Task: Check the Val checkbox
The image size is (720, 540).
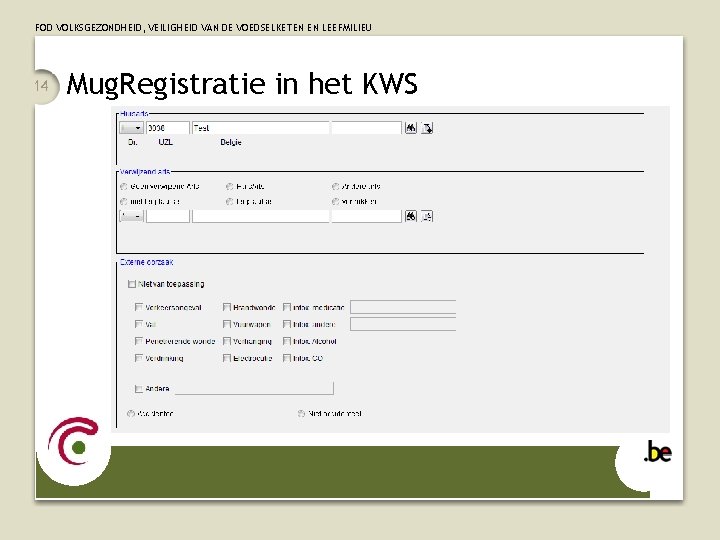Action: click(139, 324)
